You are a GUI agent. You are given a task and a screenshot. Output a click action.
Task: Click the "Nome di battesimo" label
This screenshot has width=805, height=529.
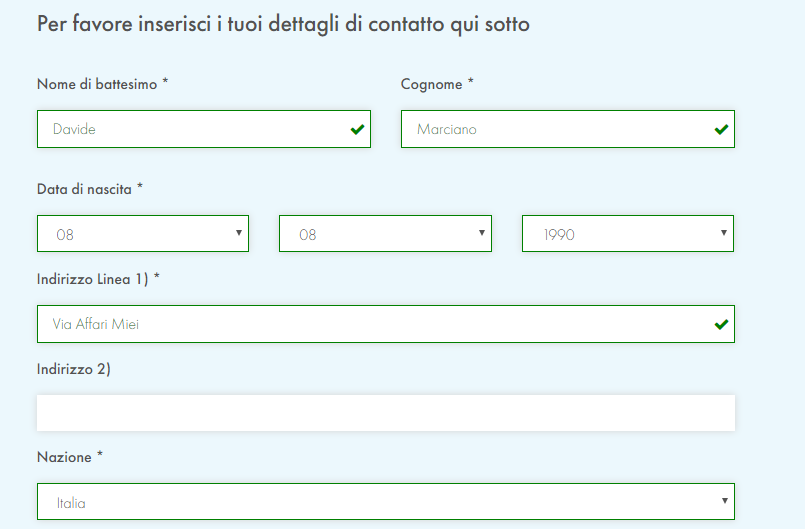97,85
